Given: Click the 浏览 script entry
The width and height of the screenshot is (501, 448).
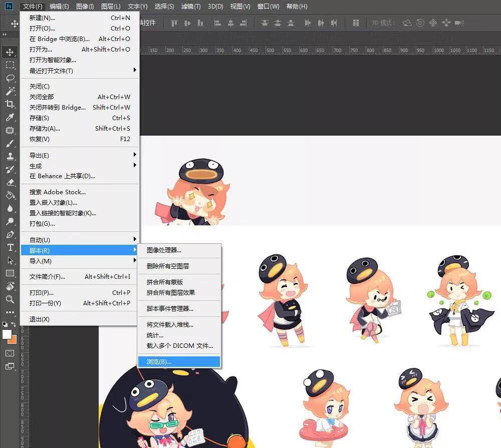Looking at the screenshot, I should (159, 361).
